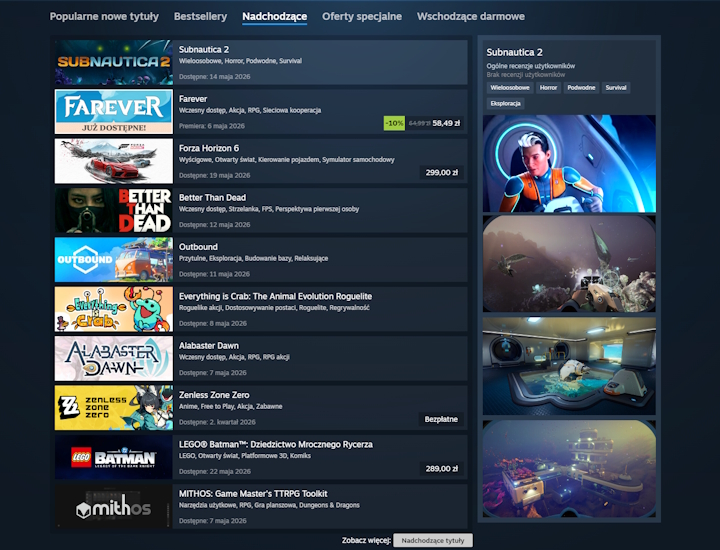This screenshot has width=720, height=550.
Task: Select the Wieloosobowe tag in side panel
Action: (510, 88)
